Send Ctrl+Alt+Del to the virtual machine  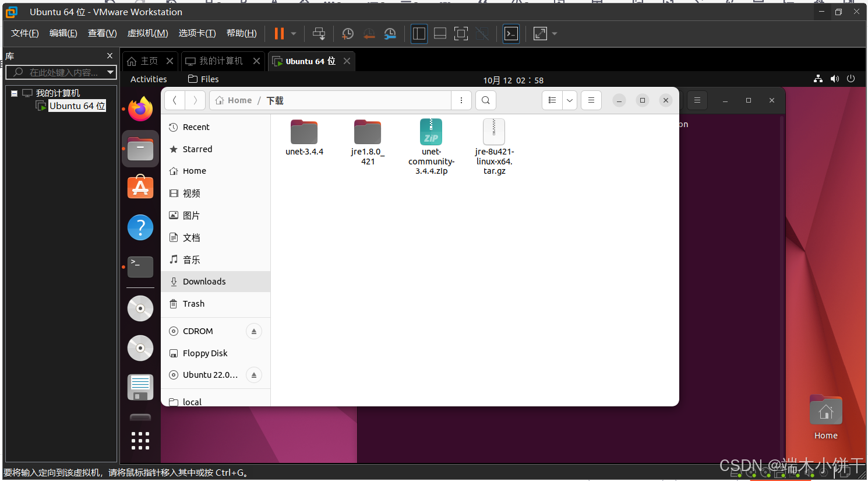(319, 33)
